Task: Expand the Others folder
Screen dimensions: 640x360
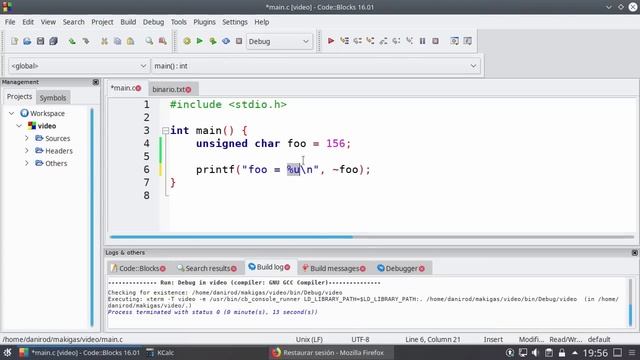Action: 27,163
